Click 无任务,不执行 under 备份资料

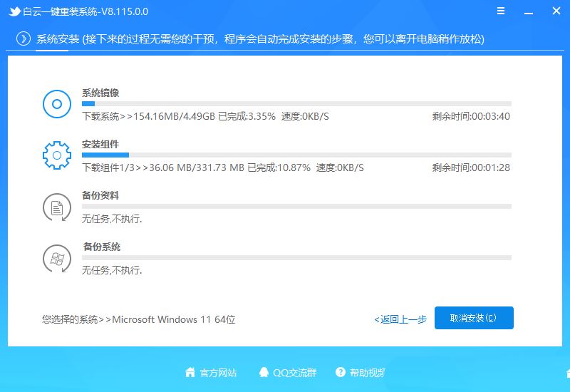(112, 219)
